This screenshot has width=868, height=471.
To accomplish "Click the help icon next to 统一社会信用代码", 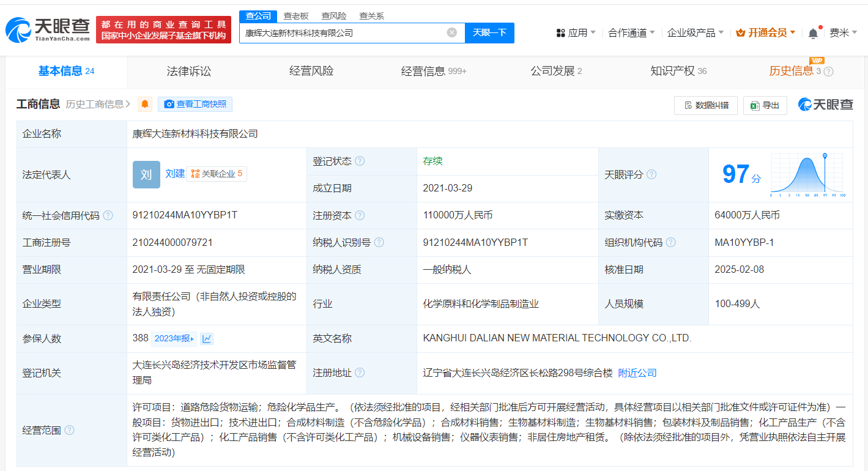I will pos(108,216).
